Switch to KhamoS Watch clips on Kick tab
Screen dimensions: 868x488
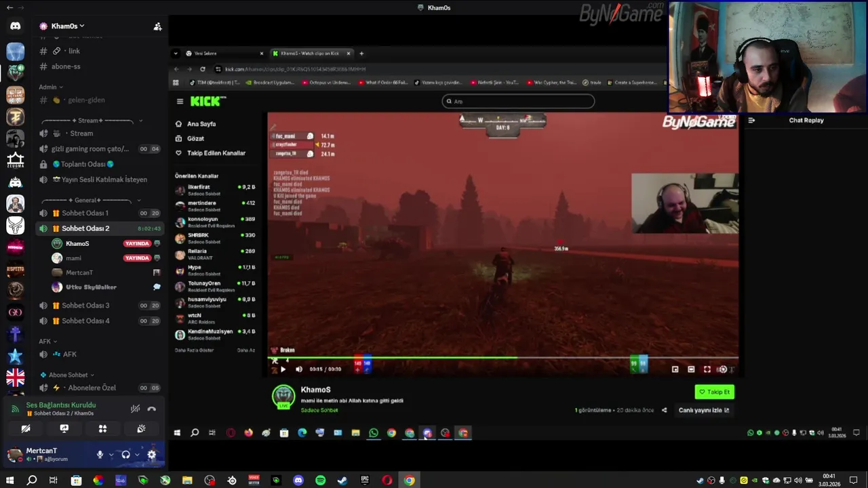[x=311, y=54]
